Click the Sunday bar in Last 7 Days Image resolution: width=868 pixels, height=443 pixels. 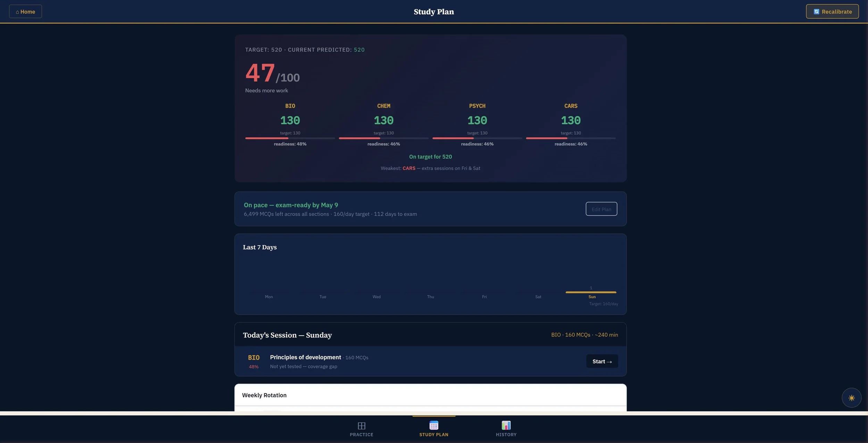point(591,292)
